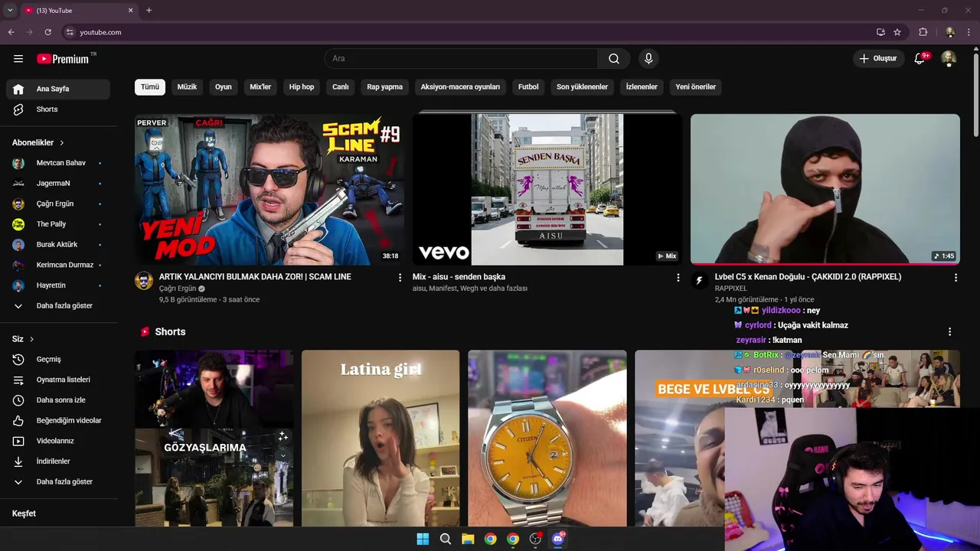Select the Tümü filter chip
The height and width of the screenshot is (551, 980).
[150, 87]
